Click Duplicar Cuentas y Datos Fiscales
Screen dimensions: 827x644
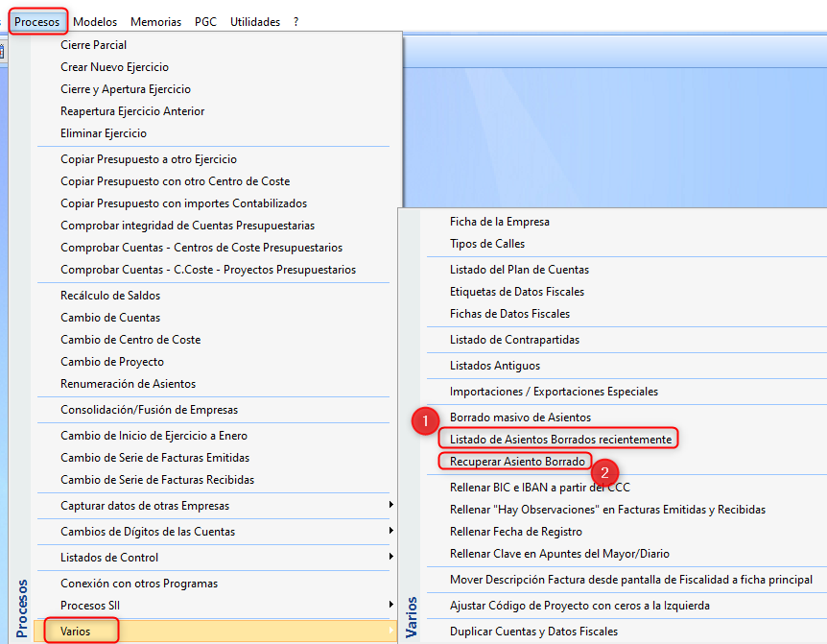533,632
